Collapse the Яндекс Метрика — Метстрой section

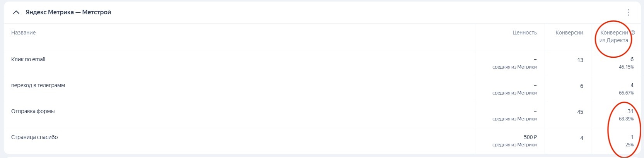coord(16,12)
